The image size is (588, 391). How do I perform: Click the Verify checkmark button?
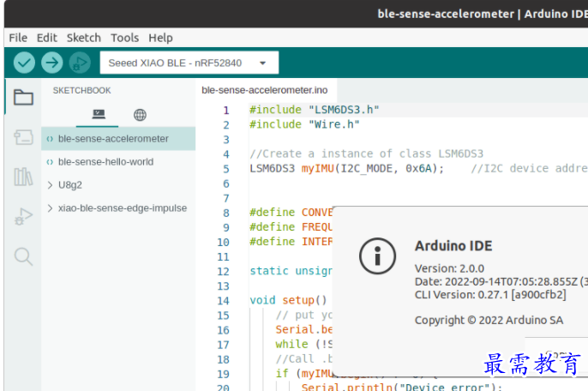click(x=24, y=63)
